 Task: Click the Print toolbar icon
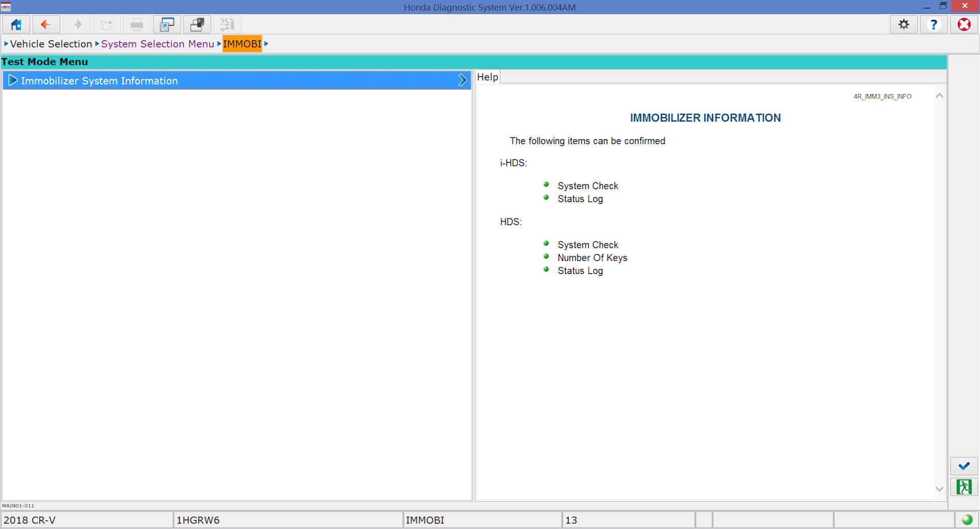137,25
